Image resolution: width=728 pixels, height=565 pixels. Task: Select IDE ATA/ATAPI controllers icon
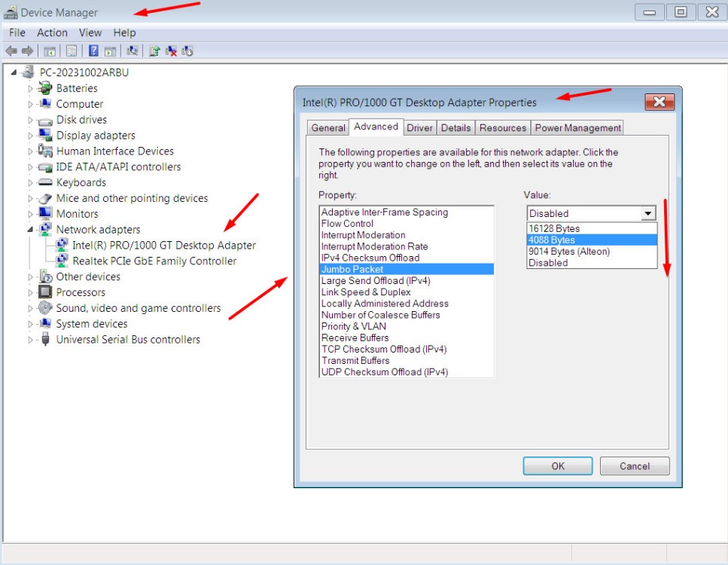click(x=45, y=166)
